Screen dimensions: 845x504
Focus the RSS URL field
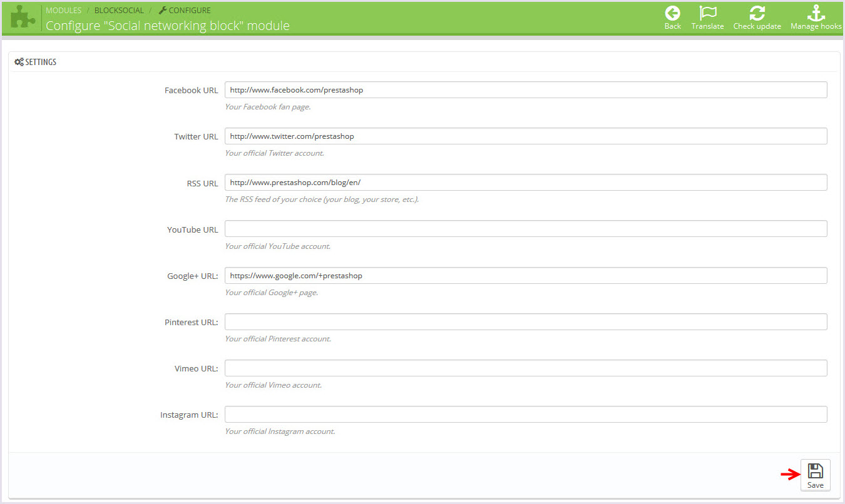pyautogui.click(x=526, y=183)
